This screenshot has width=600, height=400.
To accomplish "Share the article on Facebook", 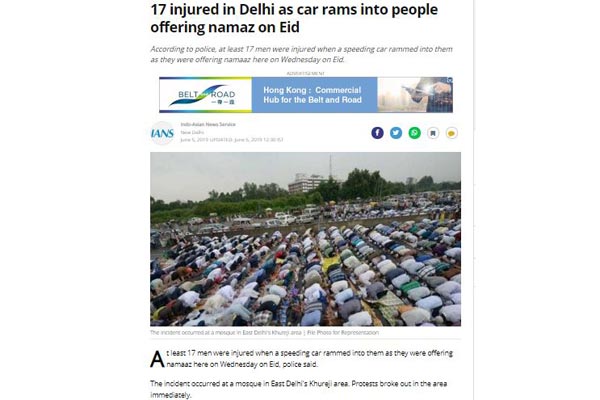I will (377, 133).
